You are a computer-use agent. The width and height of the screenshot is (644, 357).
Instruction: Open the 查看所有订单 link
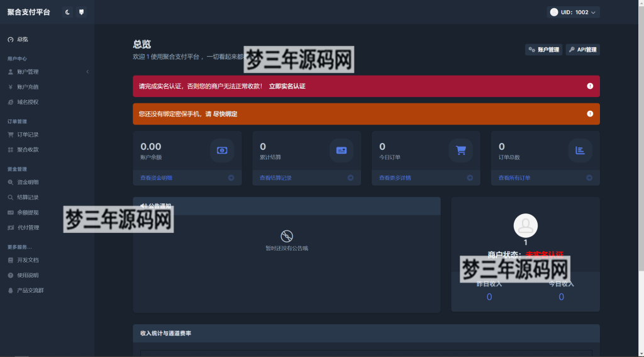[x=514, y=178]
